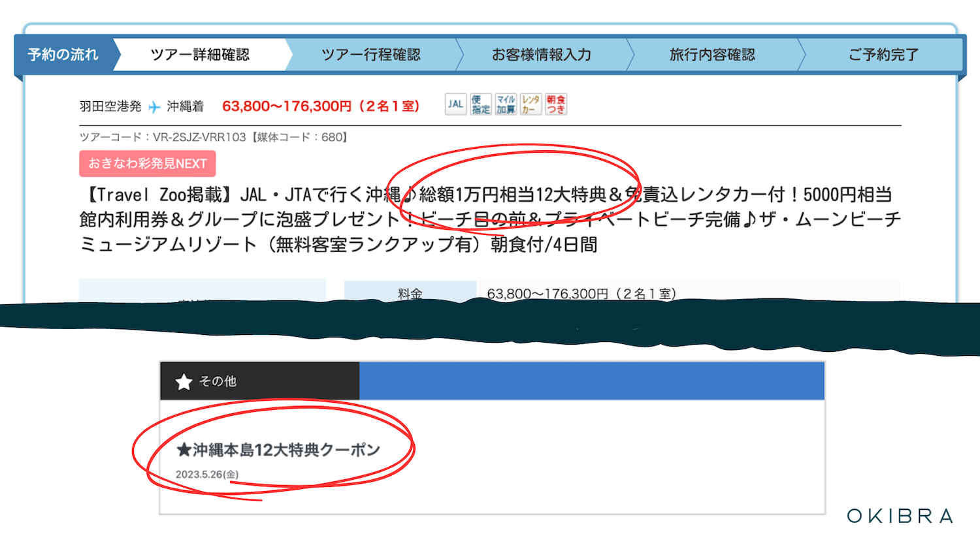Screen dimensions: 980x551
Task: Select the ツアー行程確認 step tab
Action: (x=371, y=55)
